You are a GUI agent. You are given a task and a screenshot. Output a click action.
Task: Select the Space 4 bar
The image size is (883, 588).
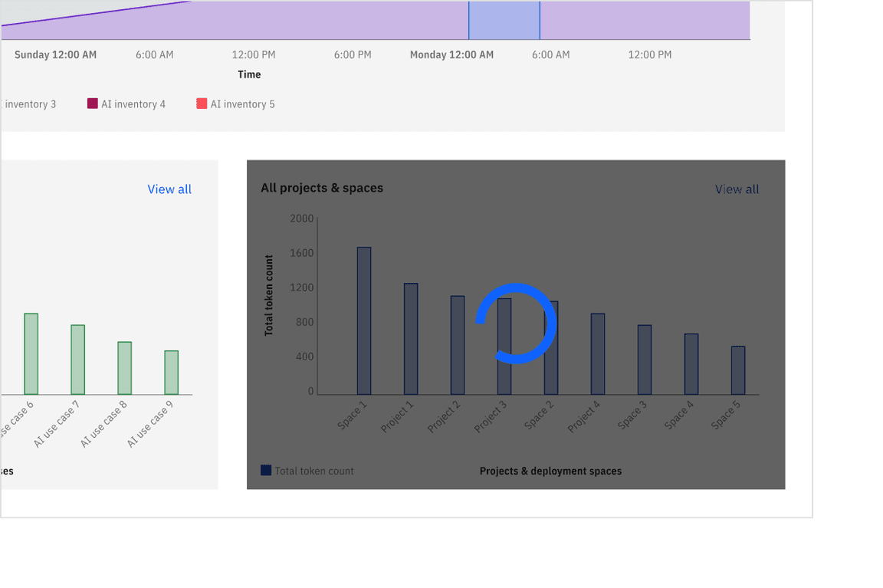pos(691,364)
